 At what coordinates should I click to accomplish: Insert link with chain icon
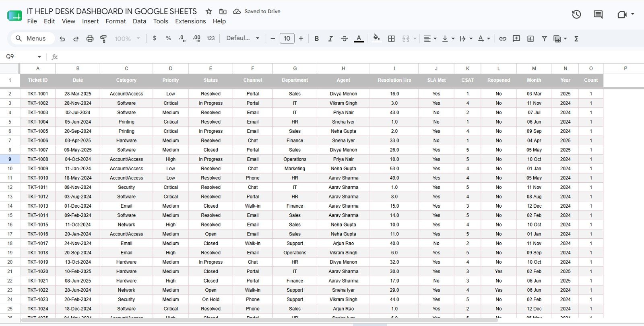pos(503,39)
